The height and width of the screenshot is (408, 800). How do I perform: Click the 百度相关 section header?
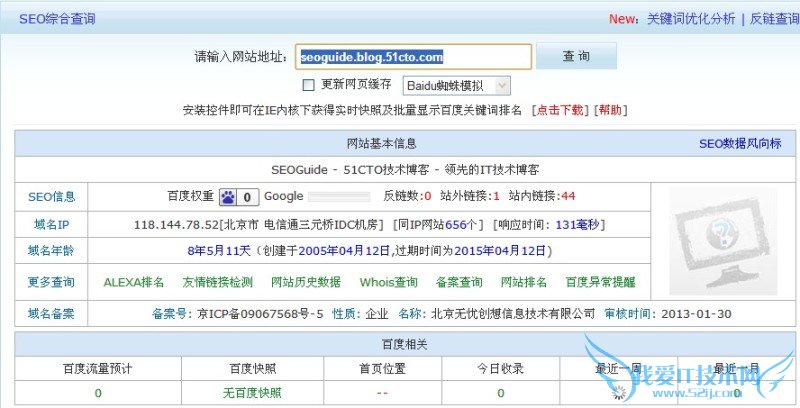pos(405,344)
